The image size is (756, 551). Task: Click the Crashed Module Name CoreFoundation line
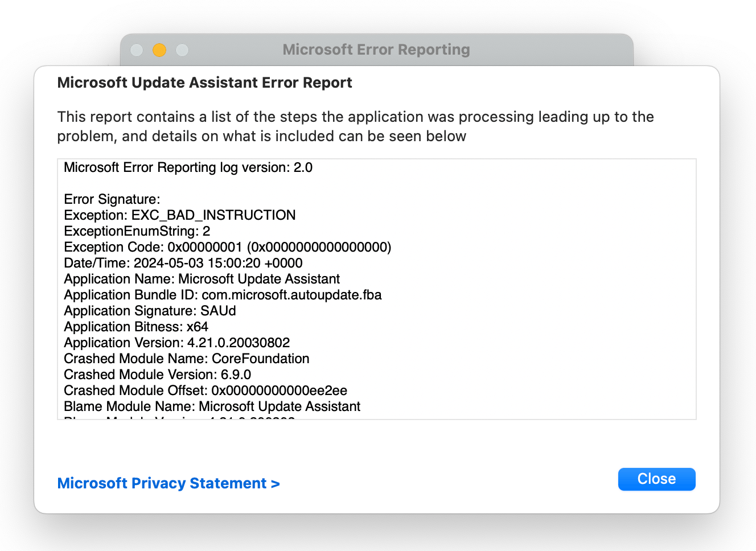186,359
